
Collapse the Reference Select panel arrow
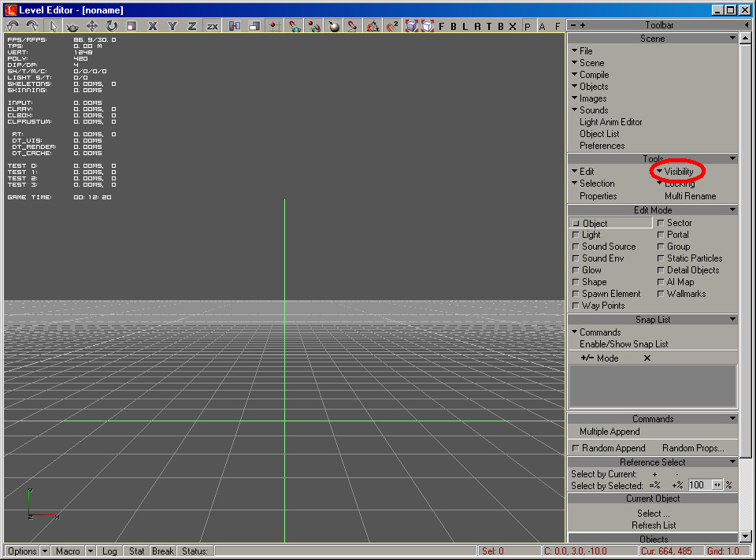(x=732, y=462)
